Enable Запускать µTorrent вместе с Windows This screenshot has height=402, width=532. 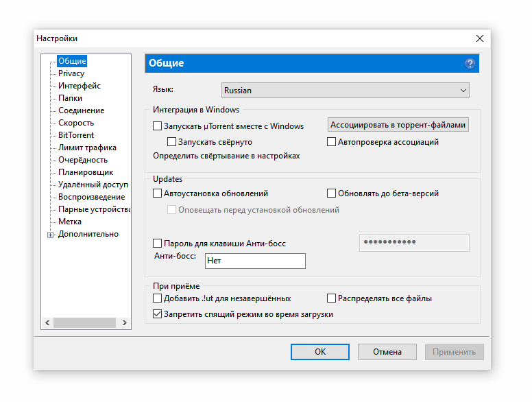158,126
